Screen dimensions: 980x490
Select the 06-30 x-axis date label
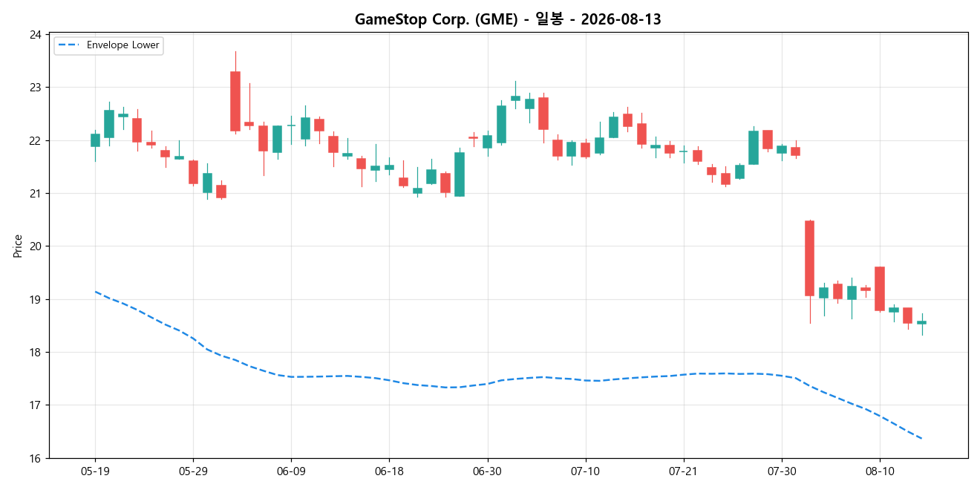tap(487, 471)
